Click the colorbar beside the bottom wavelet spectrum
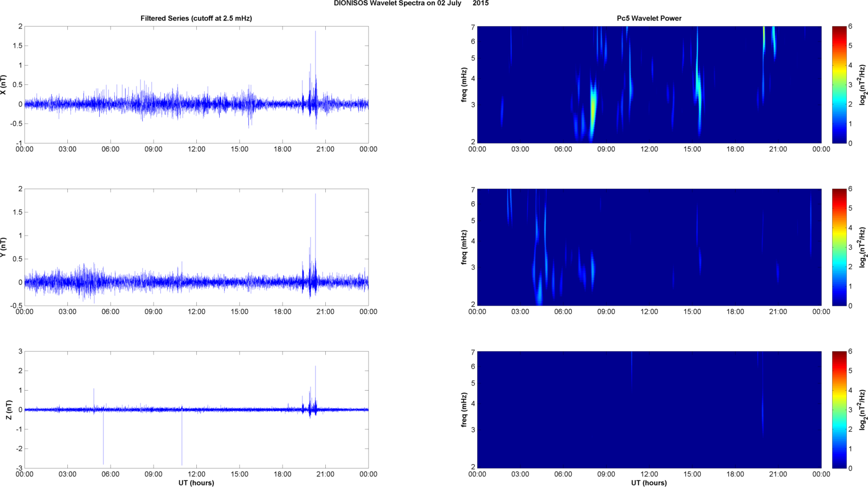Screen dimensions: 868x487 coord(839,410)
